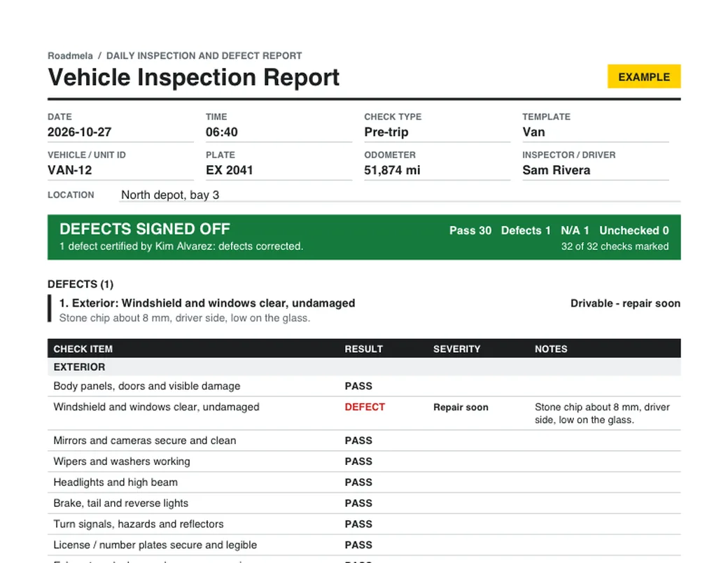
Task: Click the red DEFECT result
Action: pos(365,407)
